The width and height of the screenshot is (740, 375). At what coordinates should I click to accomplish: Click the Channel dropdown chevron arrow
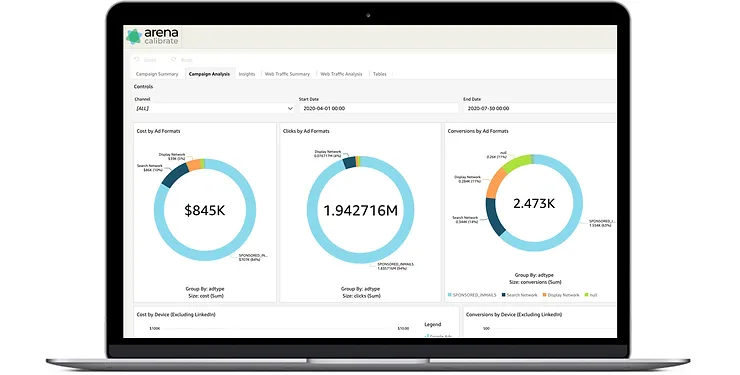[x=290, y=108]
